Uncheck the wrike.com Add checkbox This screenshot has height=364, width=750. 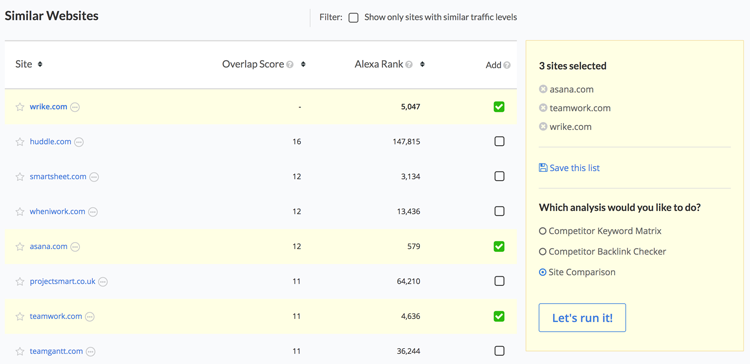click(x=499, y=107)
